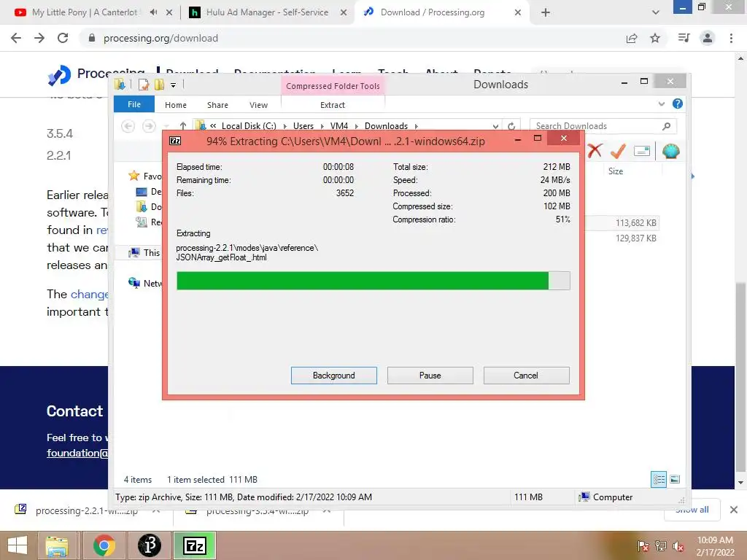Go back in Chrome browser history
Image resolution: width=747 pixels, height=560 pixels.
tap(16, 38)
